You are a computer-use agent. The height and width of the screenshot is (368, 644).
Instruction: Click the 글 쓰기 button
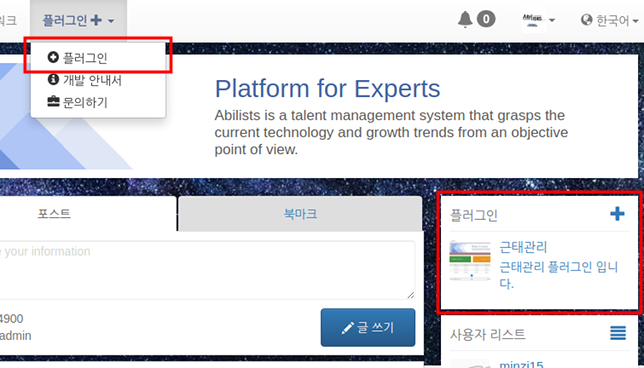(368, 327)
